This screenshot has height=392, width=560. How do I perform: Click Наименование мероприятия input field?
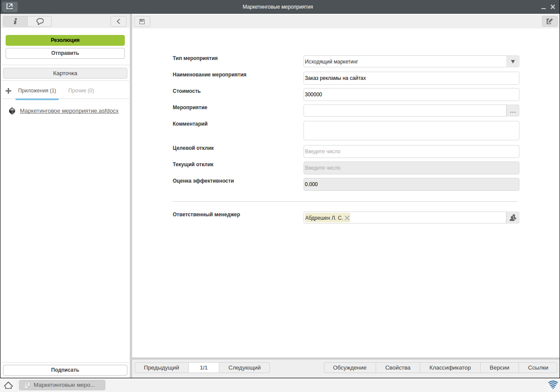click(x=411, y=78)
